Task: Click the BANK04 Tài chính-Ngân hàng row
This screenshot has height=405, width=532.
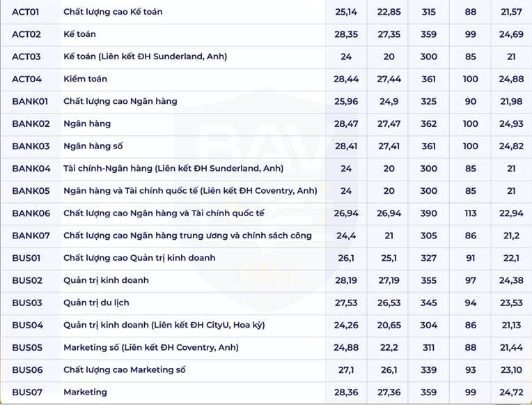Action: click(266, 169)
